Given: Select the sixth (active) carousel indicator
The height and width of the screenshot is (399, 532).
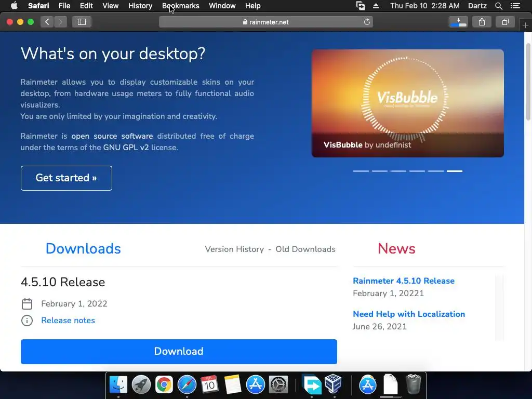Looking at the screenshot, I should pos(454,171).
